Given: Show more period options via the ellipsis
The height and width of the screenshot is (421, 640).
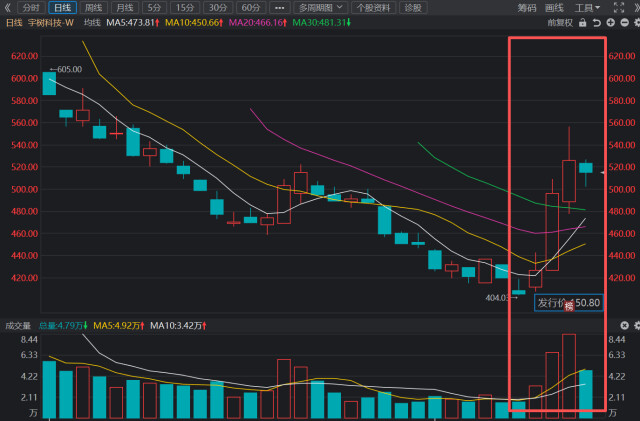Looking at the screenshot, I should tap(280, 8).
